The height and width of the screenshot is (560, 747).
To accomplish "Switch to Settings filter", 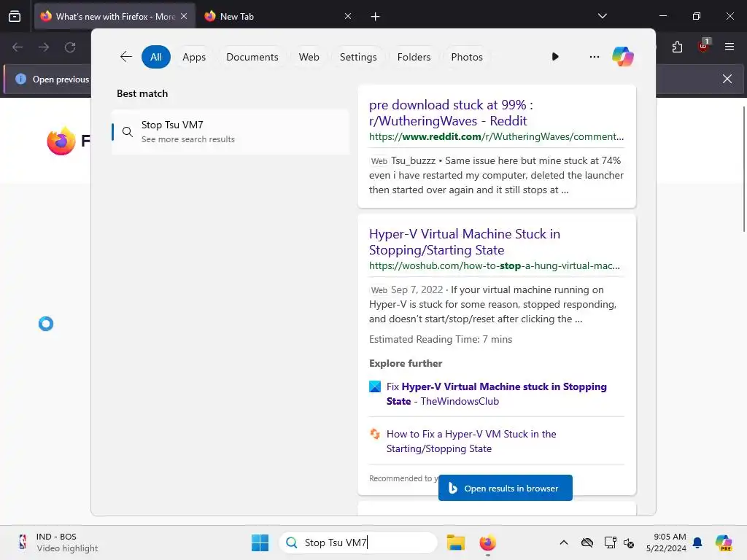I will coord(357,57).
